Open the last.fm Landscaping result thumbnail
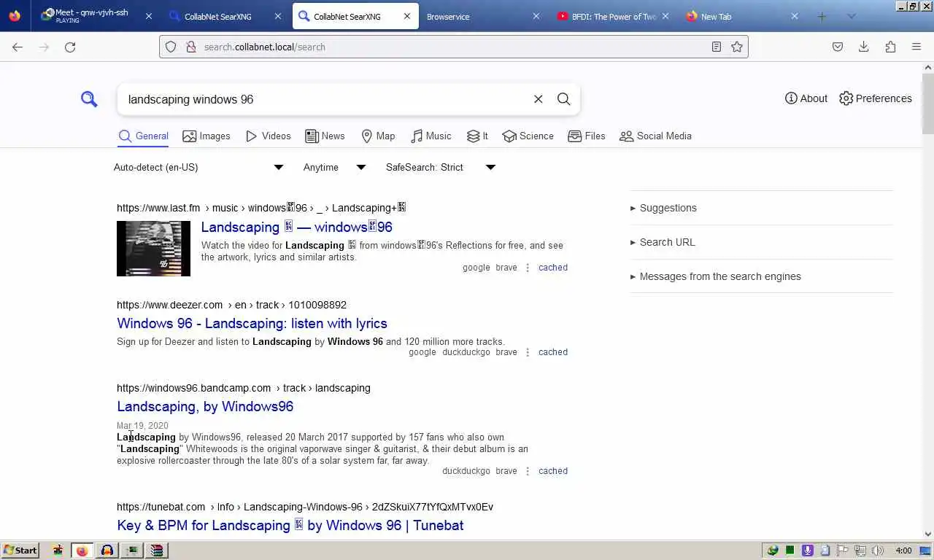Image resolution: width=934 pixels, height=560 pixels. (153, 249)
